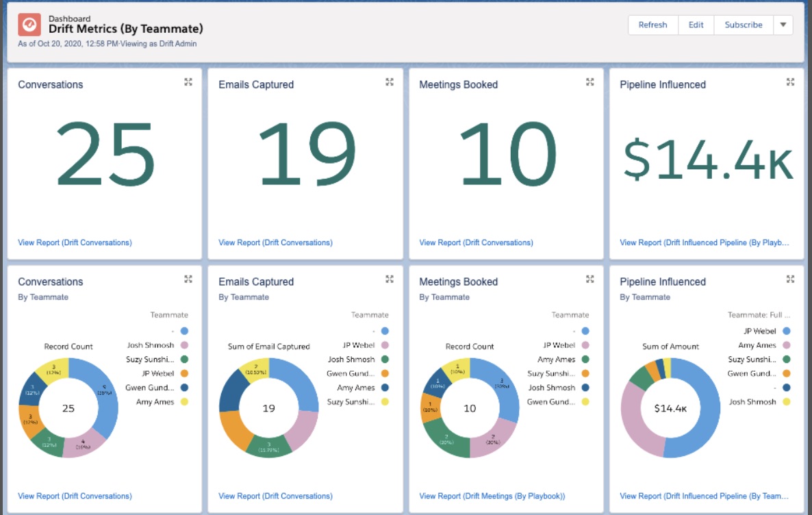Viewport: 812px width, 515px height.
Task: Open View Report link under Meetings Booked total 10
Action: (476, 242)
